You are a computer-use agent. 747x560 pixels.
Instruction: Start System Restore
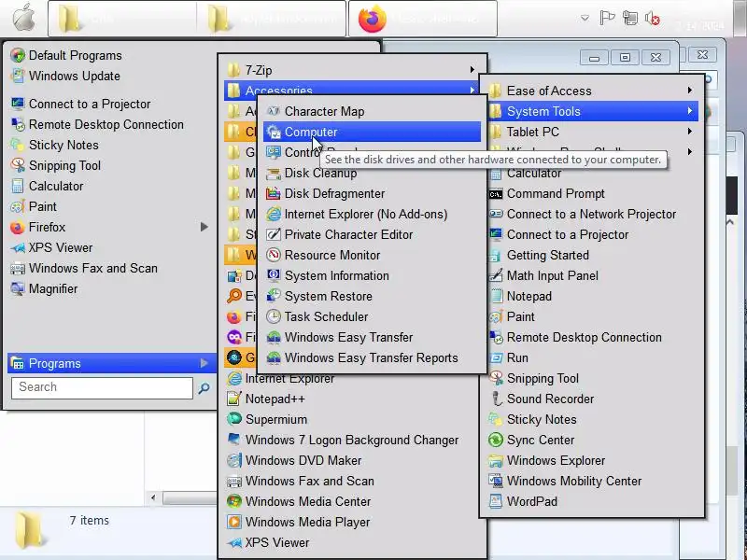tap(372, 296)
